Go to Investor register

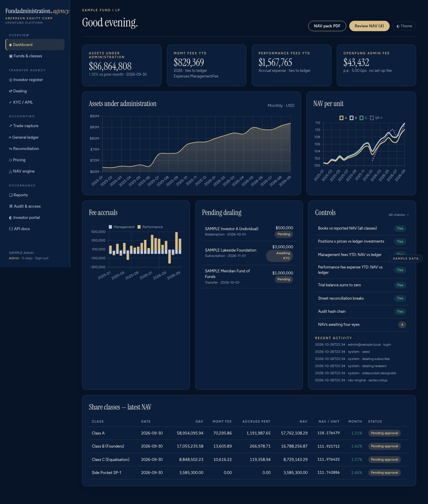click(x=35, y=80)
